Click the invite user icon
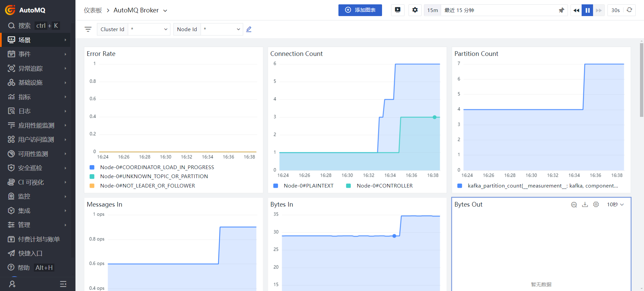644x291 pixels. 12,284
